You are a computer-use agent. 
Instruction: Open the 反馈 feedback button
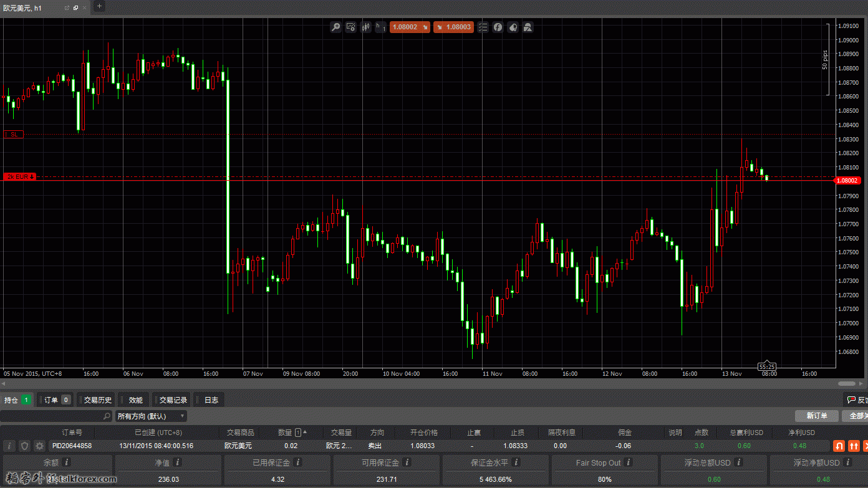click(x=856, y=400)
